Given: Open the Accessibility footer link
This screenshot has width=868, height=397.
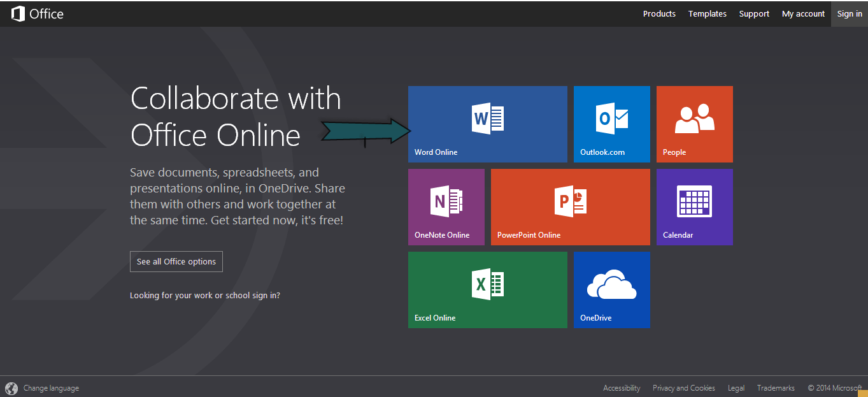Looking at the screenshot, I should [x=622, y=388].
